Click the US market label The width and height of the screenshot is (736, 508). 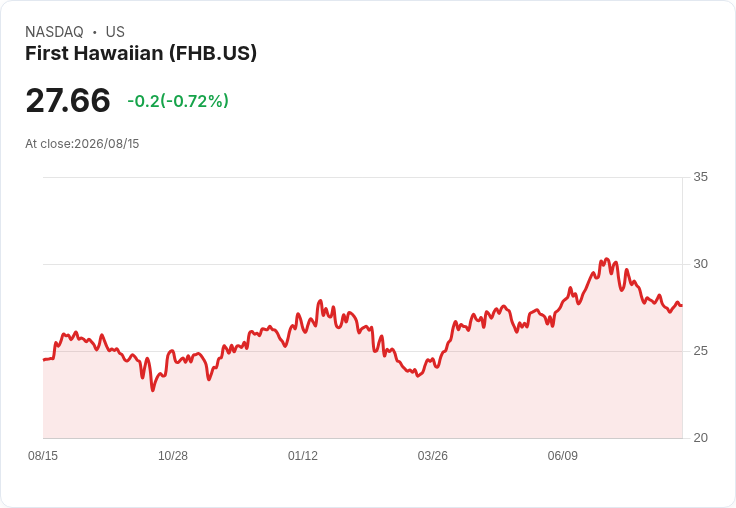point(115,32)
